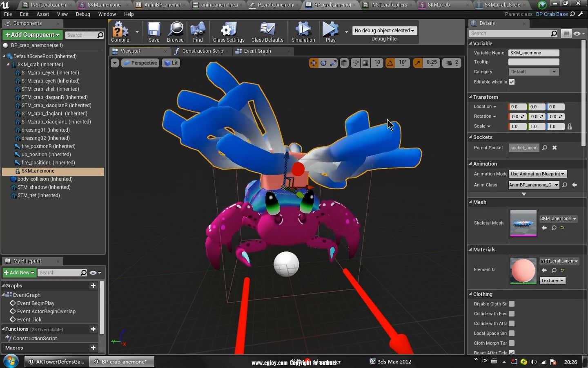Open viewport options arrow menu

pyautogui.click(x=115, y=63)
